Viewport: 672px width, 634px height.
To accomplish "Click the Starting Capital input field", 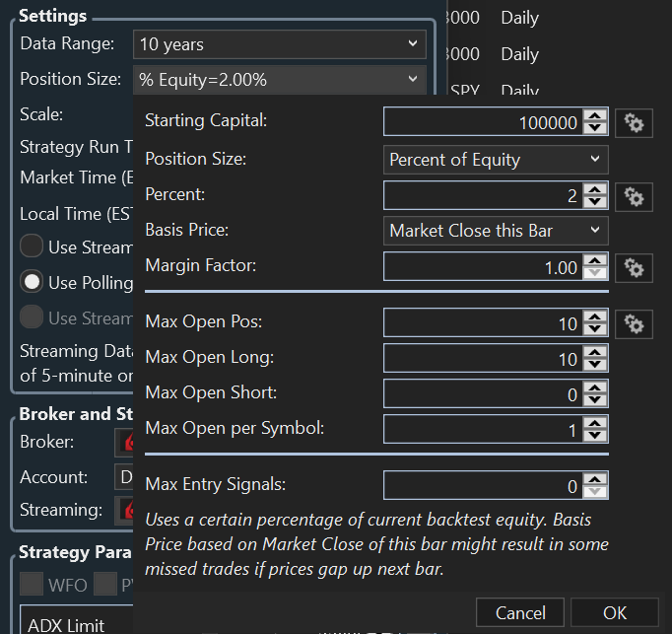I will [x=483, y=122].
